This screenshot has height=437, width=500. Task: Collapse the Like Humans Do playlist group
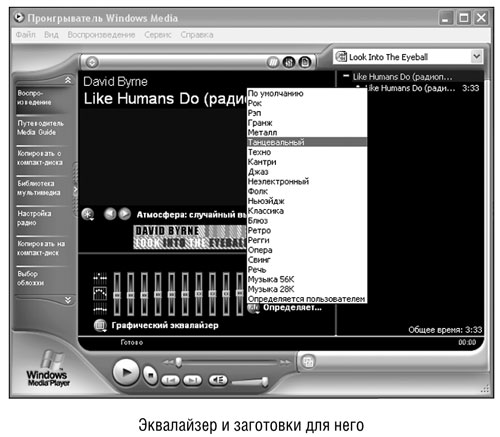[346, 76]
